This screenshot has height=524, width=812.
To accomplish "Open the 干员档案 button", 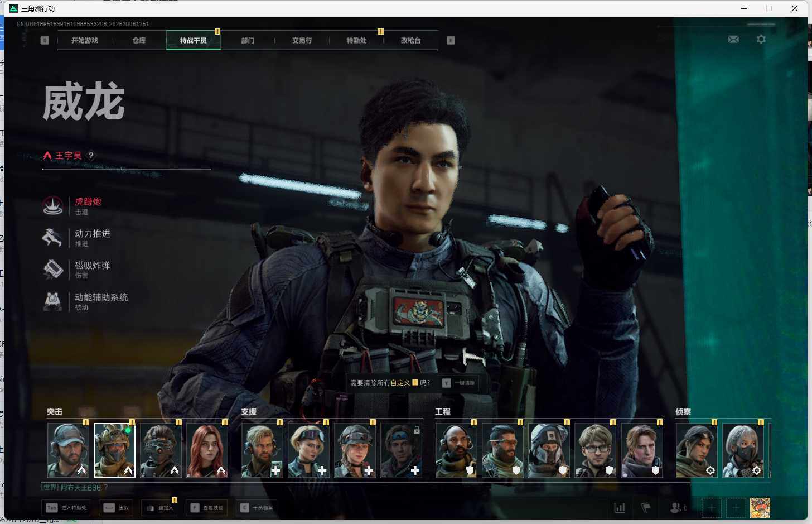I will [x=257, y=508].
